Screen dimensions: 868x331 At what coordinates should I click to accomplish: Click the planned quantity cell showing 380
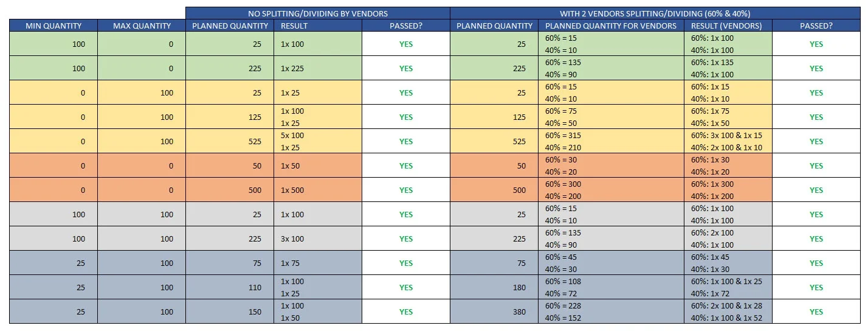[x=494, y=312]
